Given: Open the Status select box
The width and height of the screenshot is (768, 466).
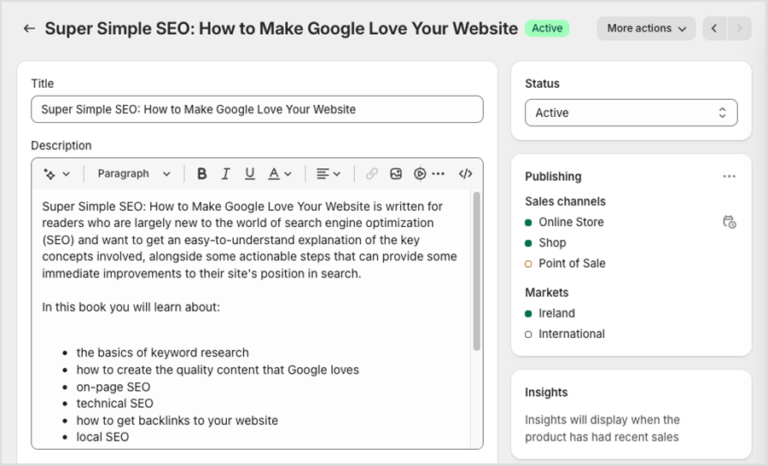Looking at the screenshot, I should (631, 113).
